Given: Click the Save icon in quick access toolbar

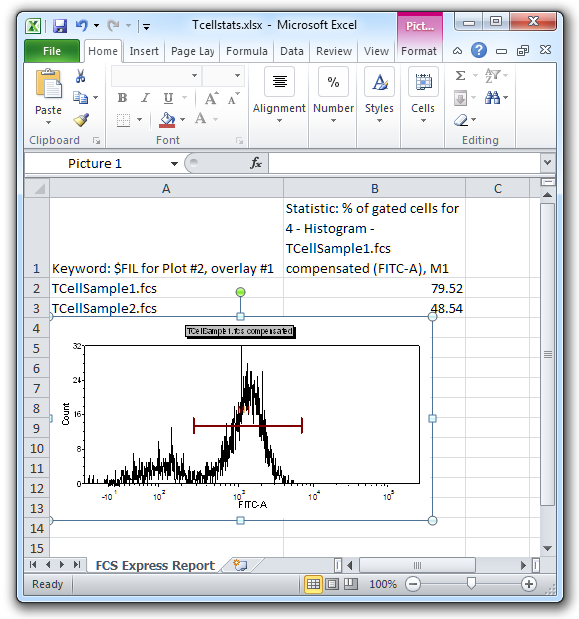Looking at the screenshot, I should [x=60, y=26].
